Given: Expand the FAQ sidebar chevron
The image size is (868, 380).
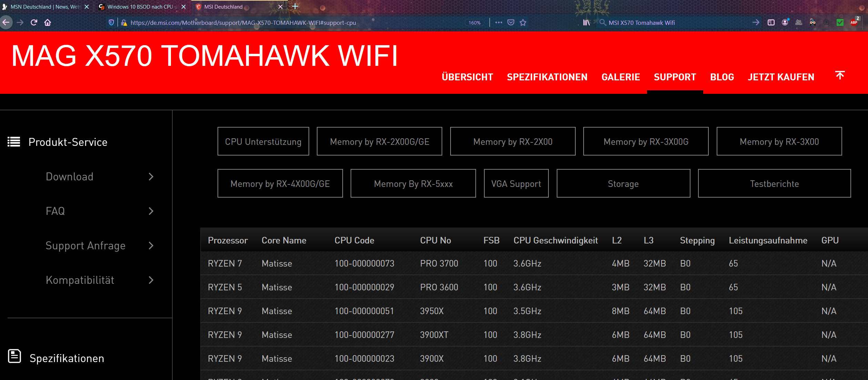Looking at the screenshot, I should (x=151, y=211).
